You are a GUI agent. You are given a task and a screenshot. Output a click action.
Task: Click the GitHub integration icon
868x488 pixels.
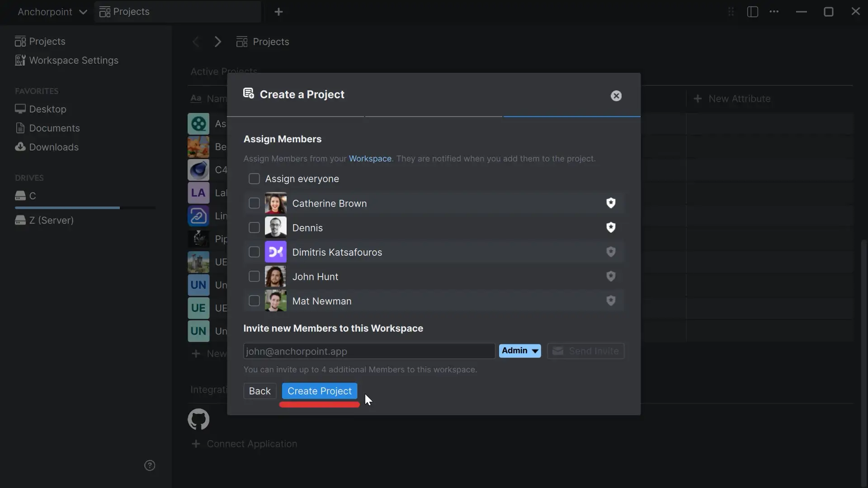[x=198, y=419]
